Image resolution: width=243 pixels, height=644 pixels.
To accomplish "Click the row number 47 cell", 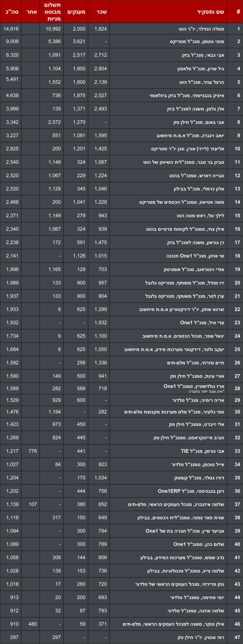I will coord(237,637).
